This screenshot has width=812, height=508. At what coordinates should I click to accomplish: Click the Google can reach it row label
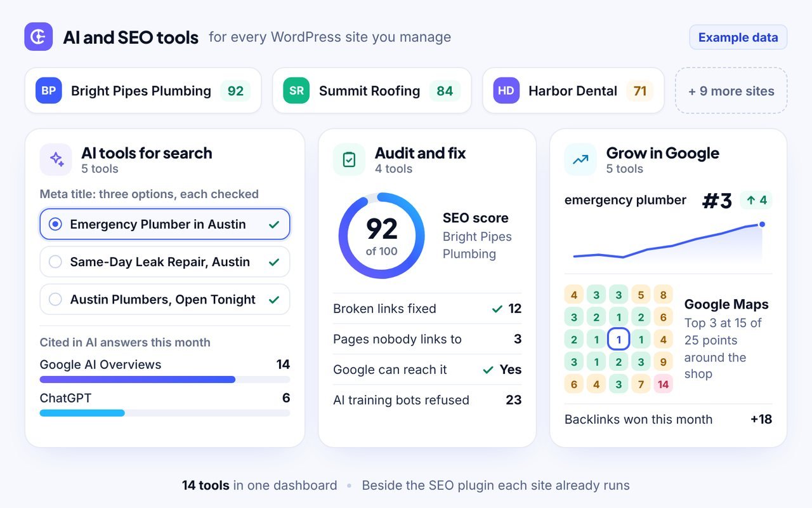pyautogui.click(x=390, y=370)
